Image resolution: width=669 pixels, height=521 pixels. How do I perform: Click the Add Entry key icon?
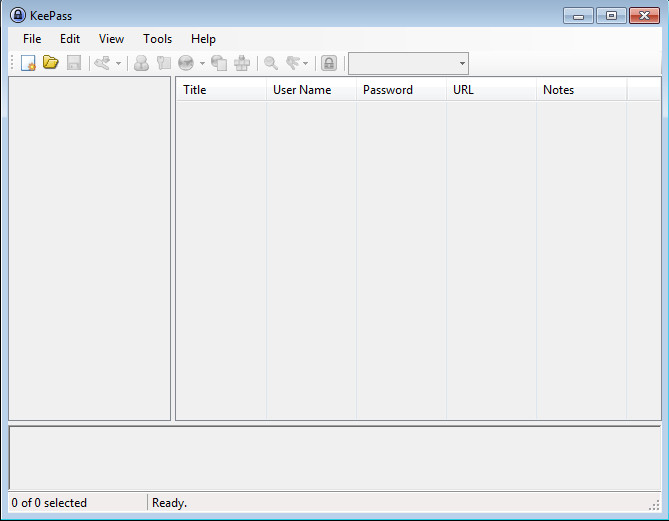(x=102, y=63)
